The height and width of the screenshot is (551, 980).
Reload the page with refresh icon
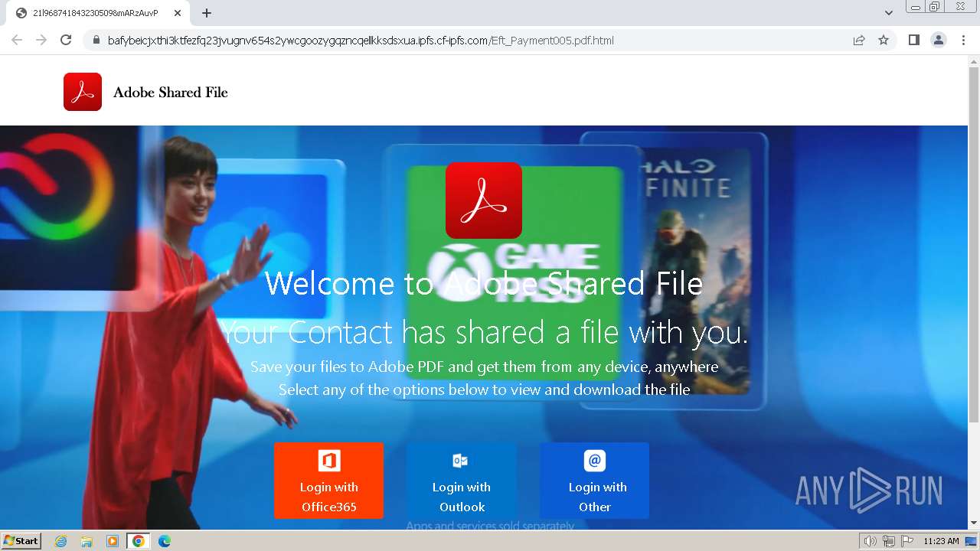(66, 41)
